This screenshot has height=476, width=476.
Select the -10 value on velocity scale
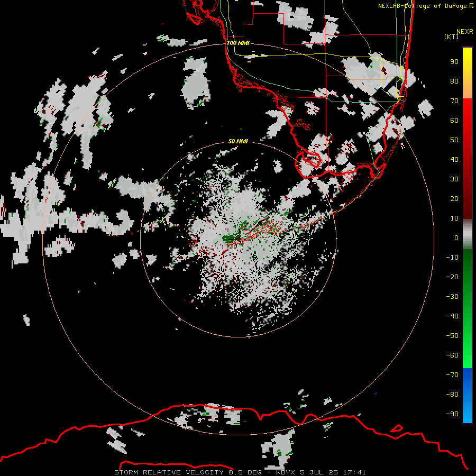tap(452, 258)
